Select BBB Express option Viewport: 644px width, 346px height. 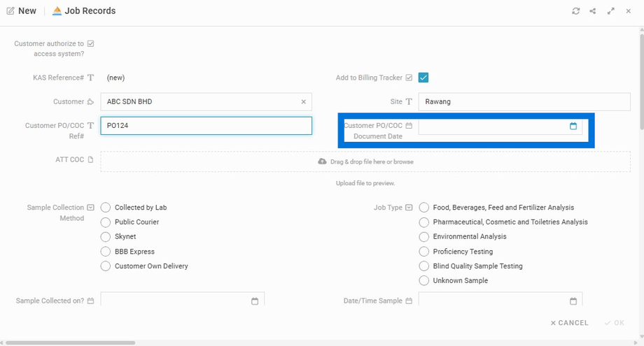106,252
